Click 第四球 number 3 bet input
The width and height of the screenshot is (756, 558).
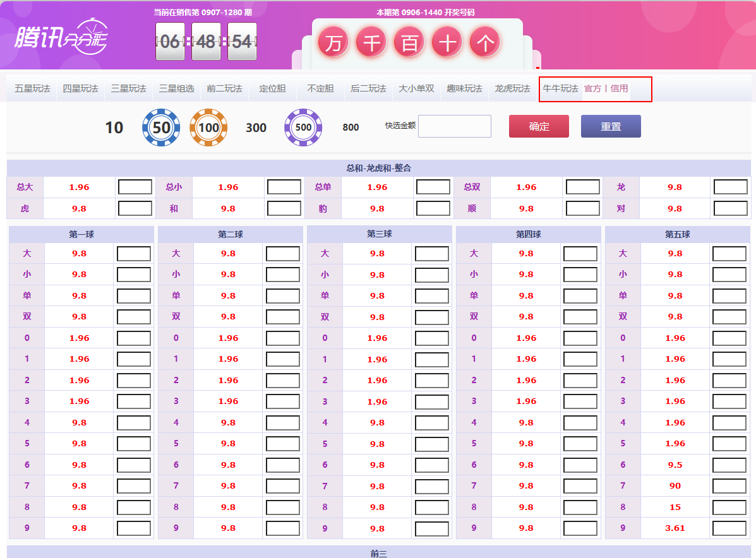click(580, 401)
